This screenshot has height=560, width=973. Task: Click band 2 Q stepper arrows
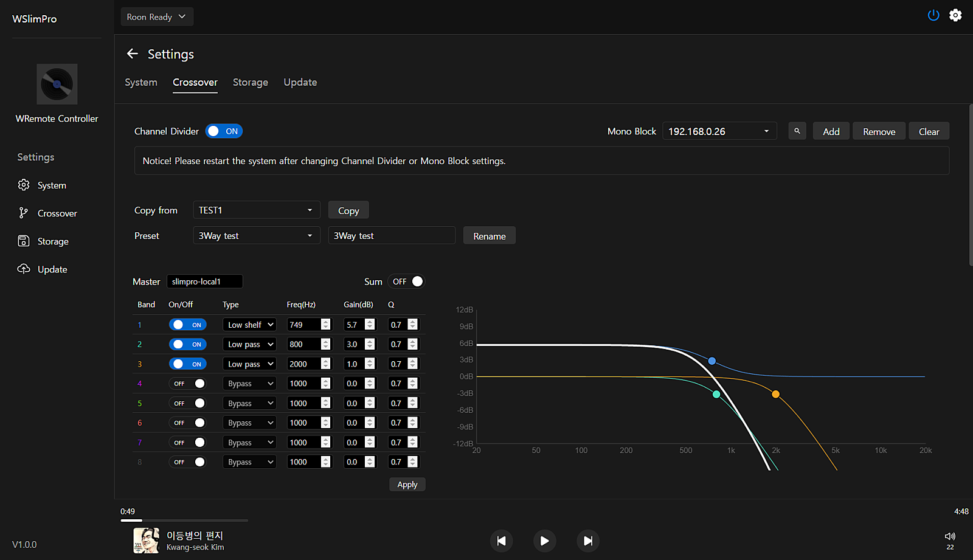point(413,344)
